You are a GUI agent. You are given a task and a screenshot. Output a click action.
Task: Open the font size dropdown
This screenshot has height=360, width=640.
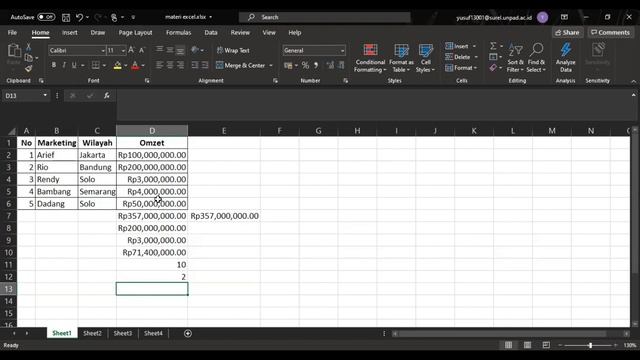(x=123, y=51)
